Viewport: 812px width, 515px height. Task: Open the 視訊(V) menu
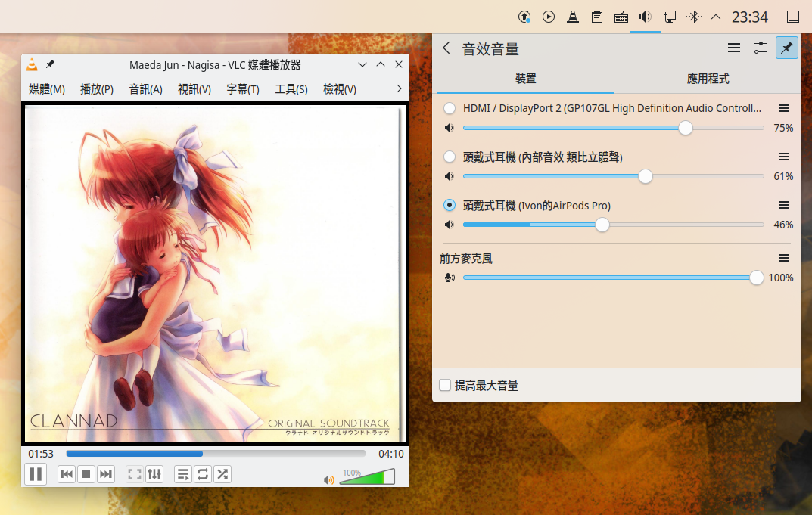[194, 89]
